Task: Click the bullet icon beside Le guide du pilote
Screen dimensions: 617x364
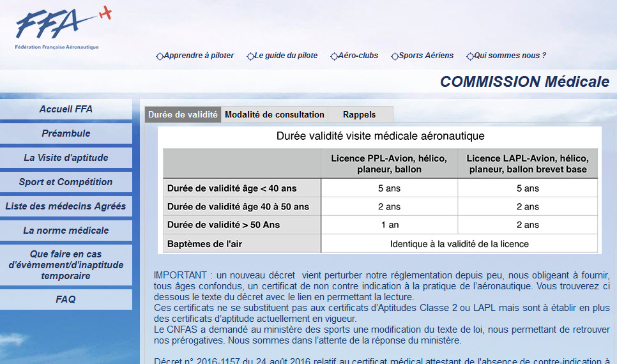Action: (250, 56)
